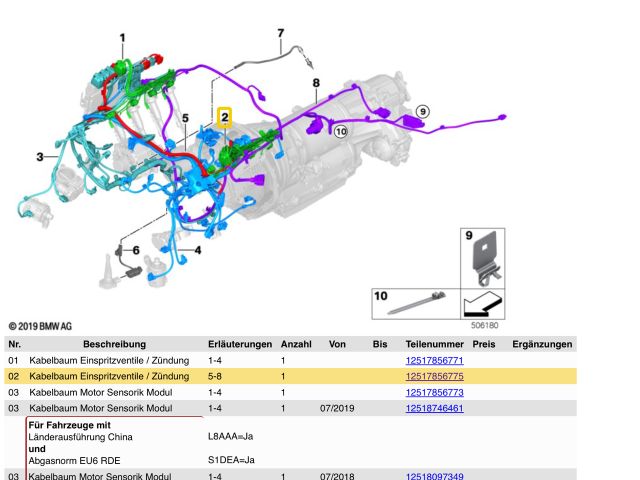
Task: Click callout number 7 above gray cable
Action: tap(281, 34)
